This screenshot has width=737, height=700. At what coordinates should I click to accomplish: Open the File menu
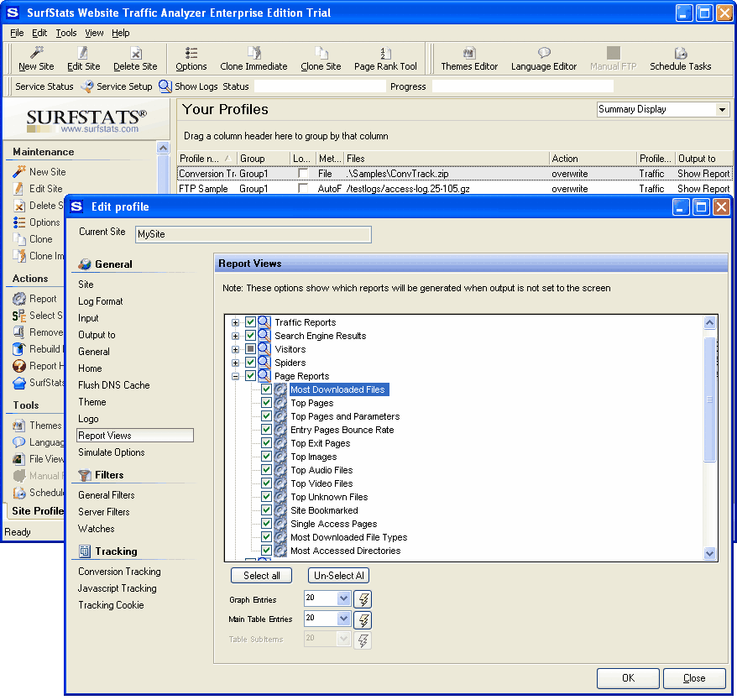(x=17, y=33)
